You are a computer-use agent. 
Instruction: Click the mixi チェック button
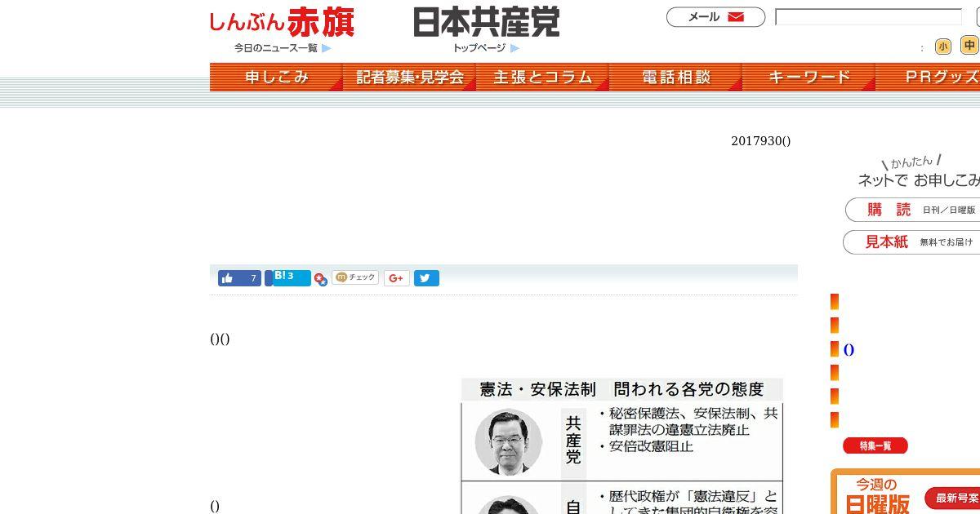click(355, 277)
